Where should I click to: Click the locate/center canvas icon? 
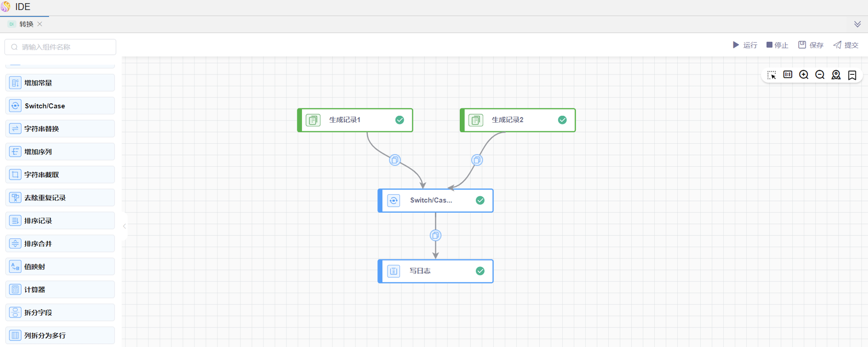[836, 75]
